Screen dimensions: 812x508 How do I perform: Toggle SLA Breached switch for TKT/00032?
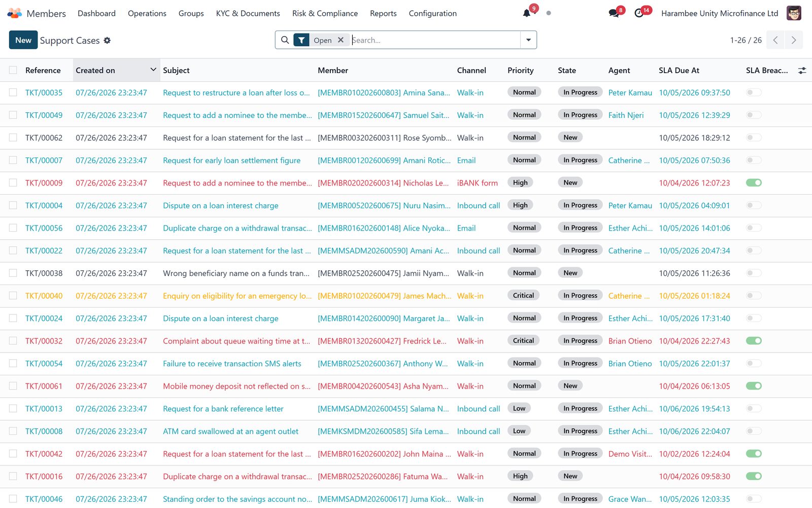click(754, 341)
